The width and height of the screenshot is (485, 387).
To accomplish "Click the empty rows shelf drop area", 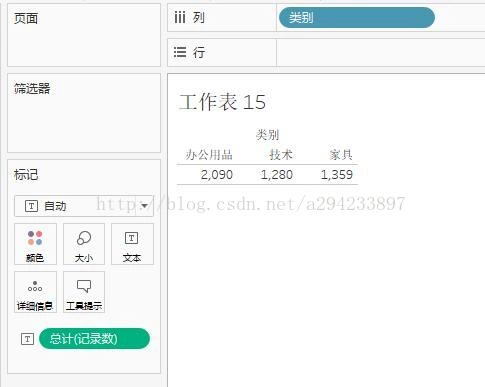I will click(381, 52).
